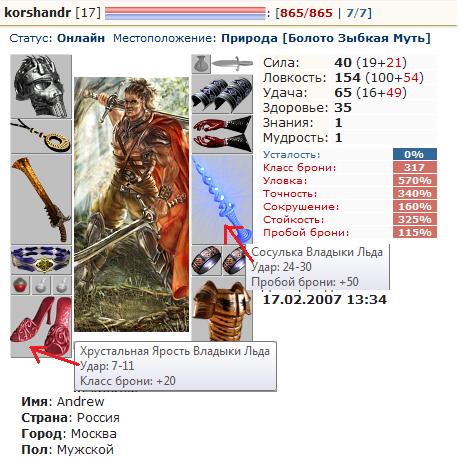This screenshot has width=460, height=459.
Task: Select the red high-heel shoes slot
Action: (41, 326)
